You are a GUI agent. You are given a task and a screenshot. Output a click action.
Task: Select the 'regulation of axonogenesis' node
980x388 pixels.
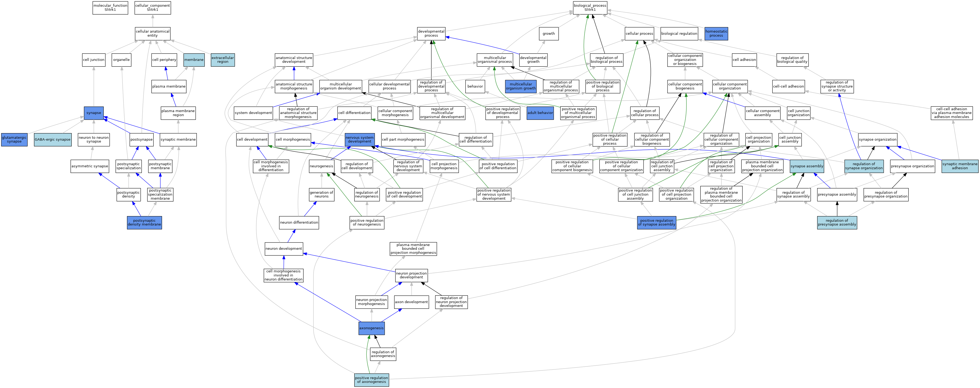click(x=383, y=354)
